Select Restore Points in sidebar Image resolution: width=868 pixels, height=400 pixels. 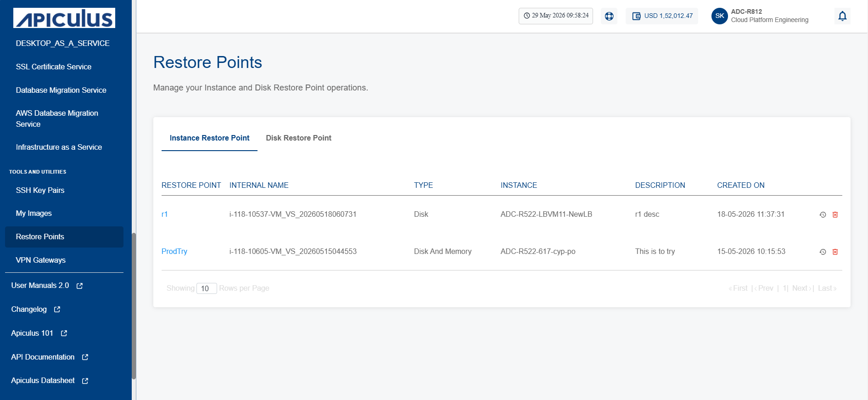tap(64, 237)
